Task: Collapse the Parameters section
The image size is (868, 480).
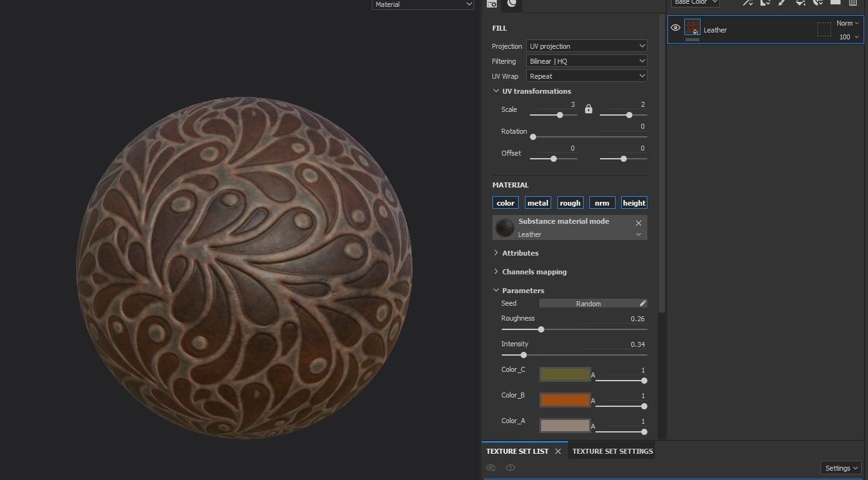Action: 496,291
